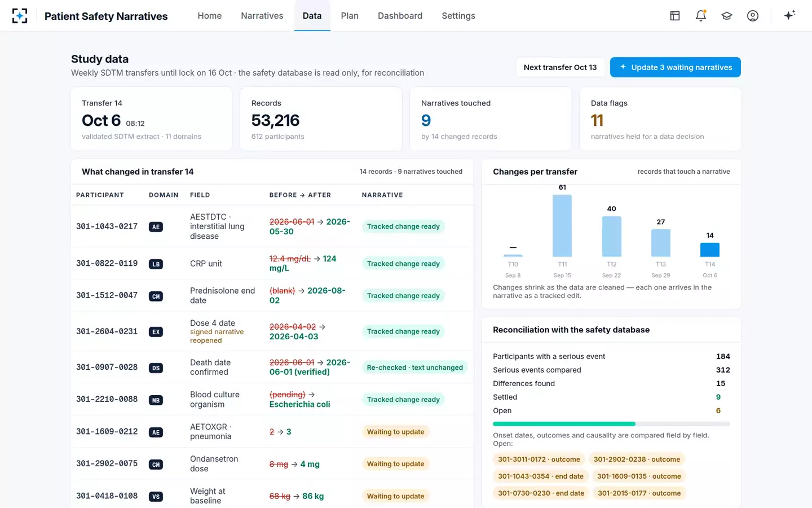812x508 pixels.
Task: Click the AE domain badge for 301-1043-0217
Action: [x=156, y=227]
